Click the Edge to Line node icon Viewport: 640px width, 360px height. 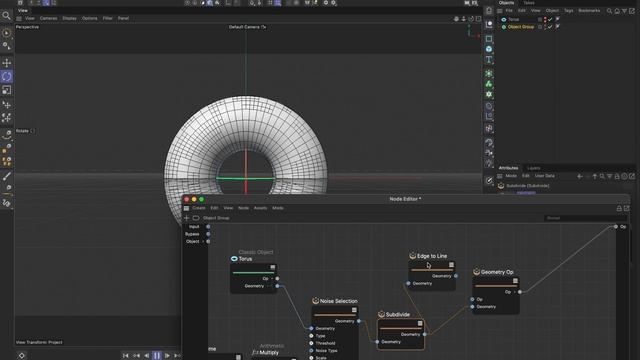[x=412, y=256]
